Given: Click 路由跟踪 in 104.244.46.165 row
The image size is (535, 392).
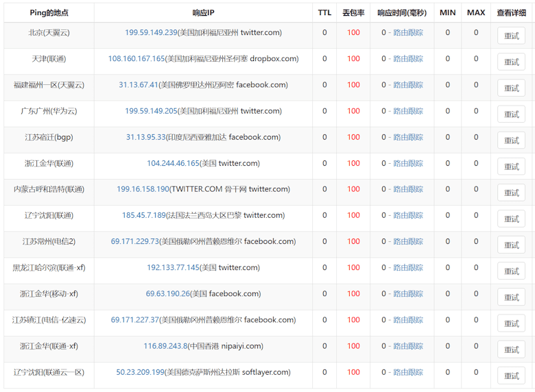Looking at the screenshot, I should click(x=408, y=163).
